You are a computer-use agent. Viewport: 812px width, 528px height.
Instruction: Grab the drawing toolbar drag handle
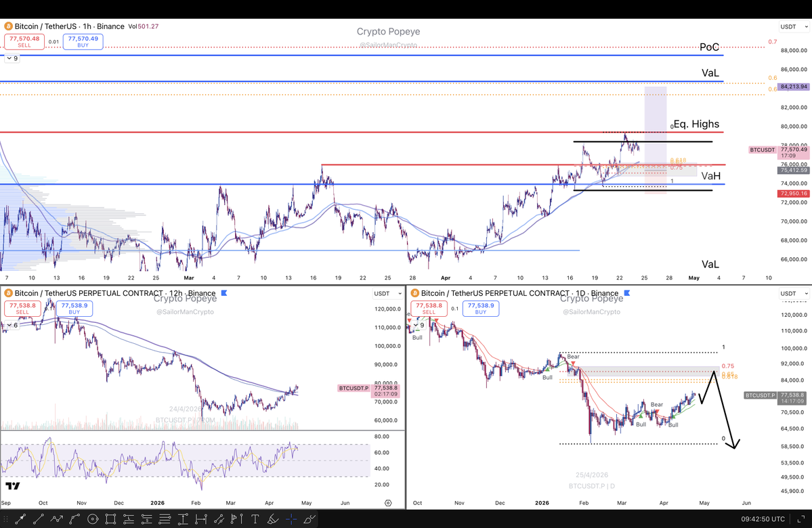click(5, 519)
